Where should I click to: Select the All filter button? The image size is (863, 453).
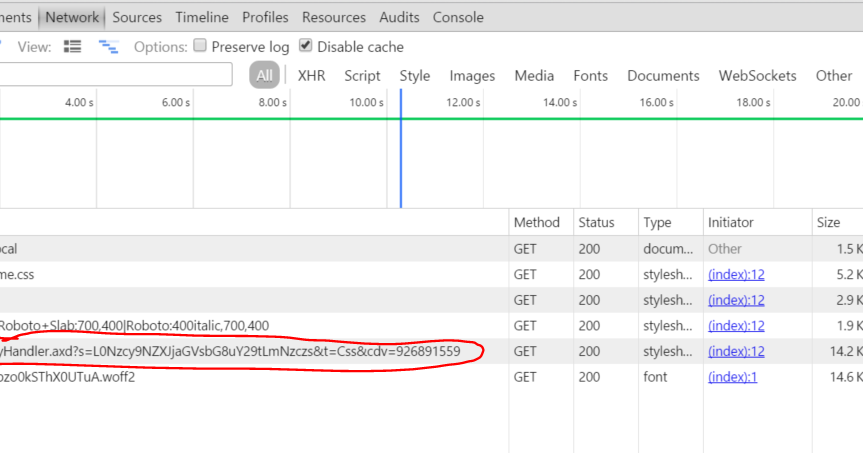click(x=264, y=75)
